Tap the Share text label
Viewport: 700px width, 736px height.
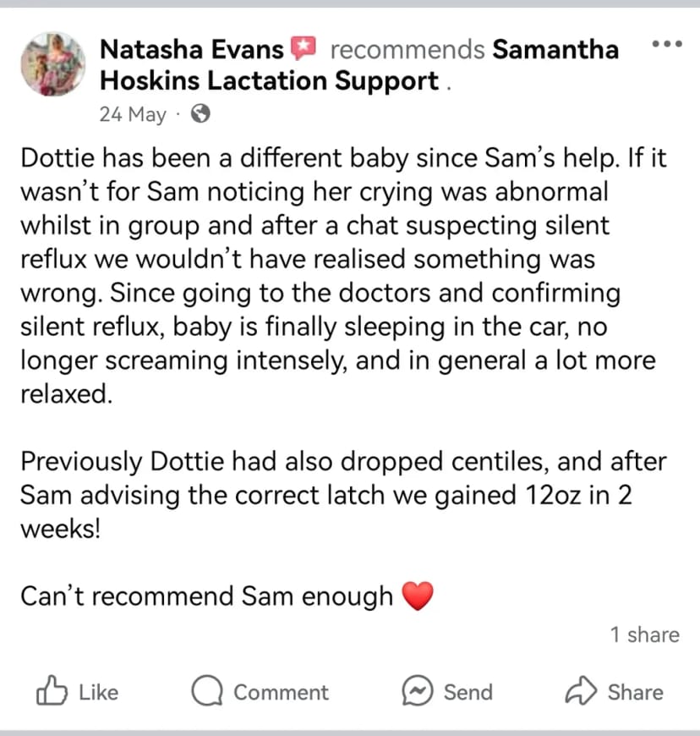(x=636, y=692)
